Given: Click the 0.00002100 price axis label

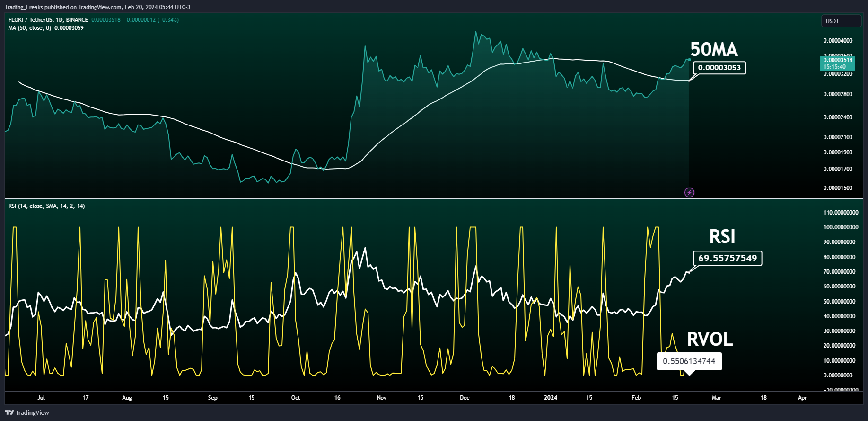Looking at the screenshot, I should tap(838, 137).
